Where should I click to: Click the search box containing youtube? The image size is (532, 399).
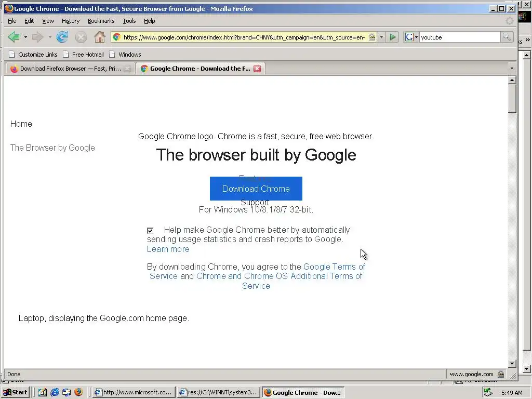pos(459,37)
